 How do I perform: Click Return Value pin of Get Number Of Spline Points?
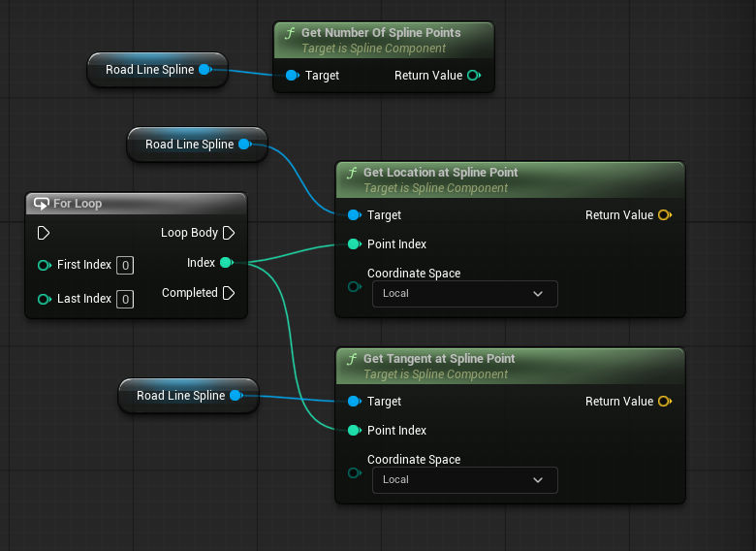point(473,76)
